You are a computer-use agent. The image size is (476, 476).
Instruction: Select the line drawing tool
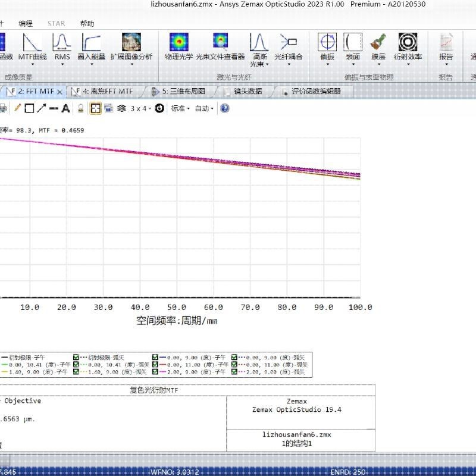[x=54, y=108]
